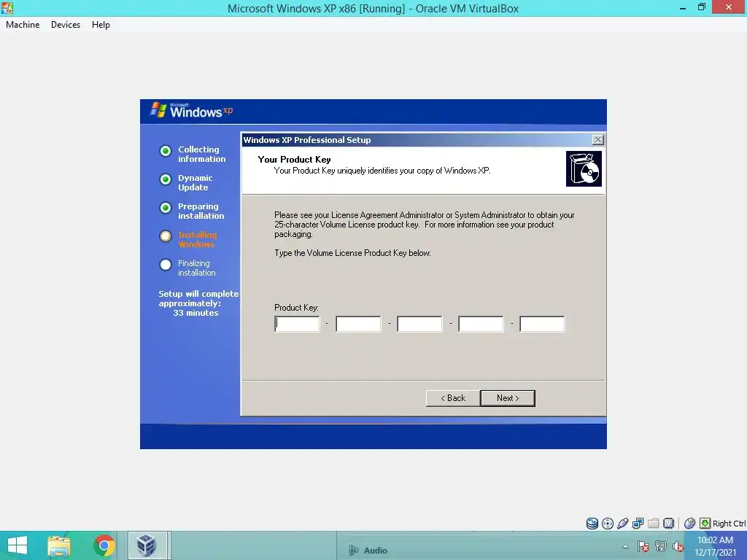Click the Audio toolbar on the taskbar

pos(368,550)
